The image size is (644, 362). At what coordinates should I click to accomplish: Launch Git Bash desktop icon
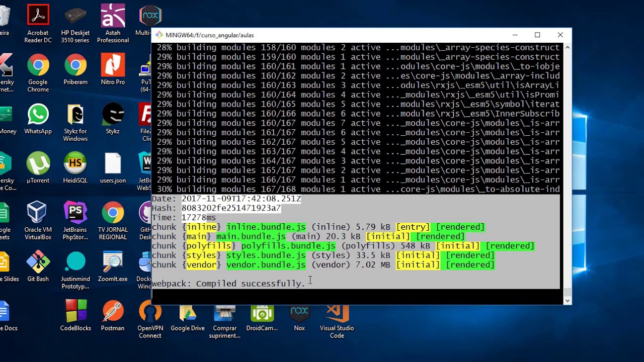pos(38,266)
